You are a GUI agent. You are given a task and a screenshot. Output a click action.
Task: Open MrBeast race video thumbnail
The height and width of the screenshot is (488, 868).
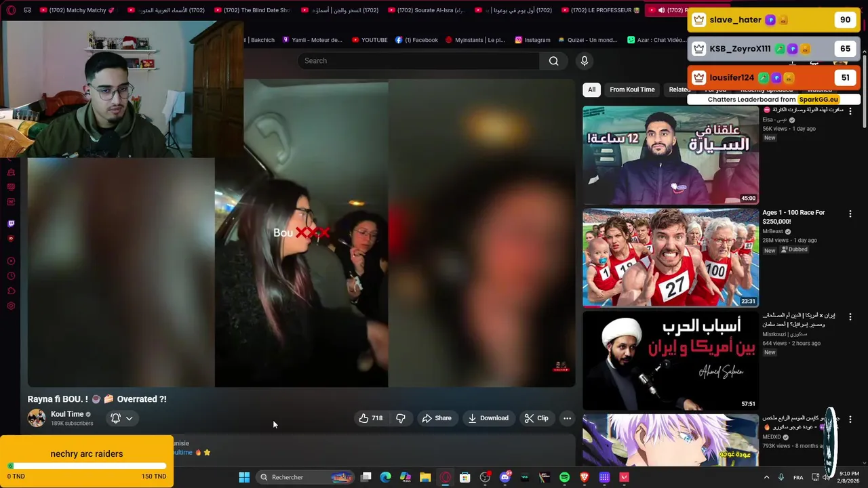click(x=671, y=258)
